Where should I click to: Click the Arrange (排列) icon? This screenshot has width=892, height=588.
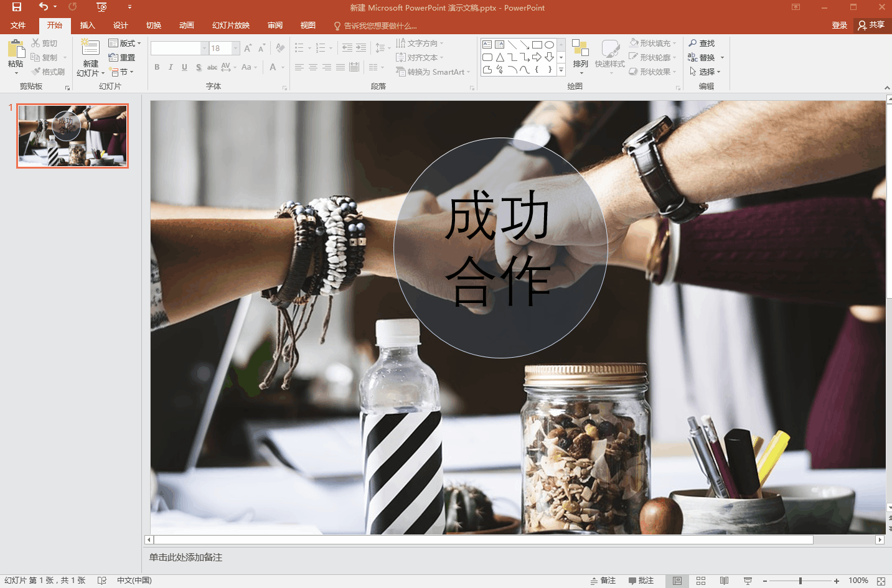coord(580,48)
